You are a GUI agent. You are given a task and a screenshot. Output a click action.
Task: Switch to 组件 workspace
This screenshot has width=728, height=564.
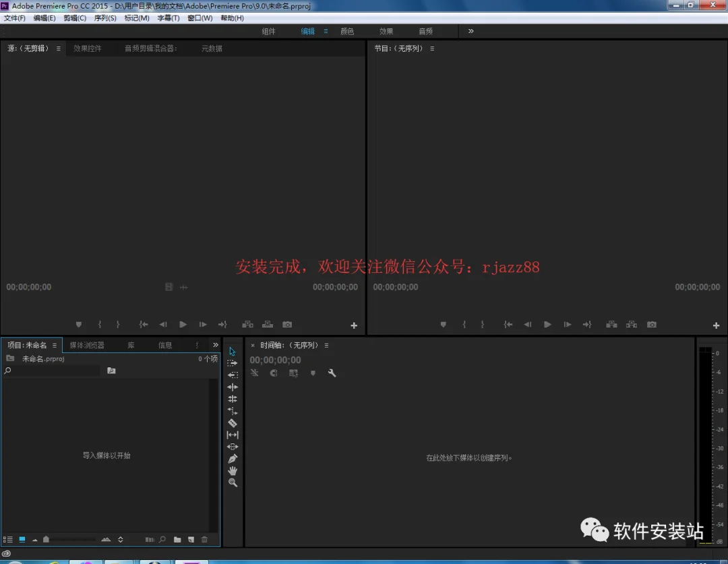(268, 31)
